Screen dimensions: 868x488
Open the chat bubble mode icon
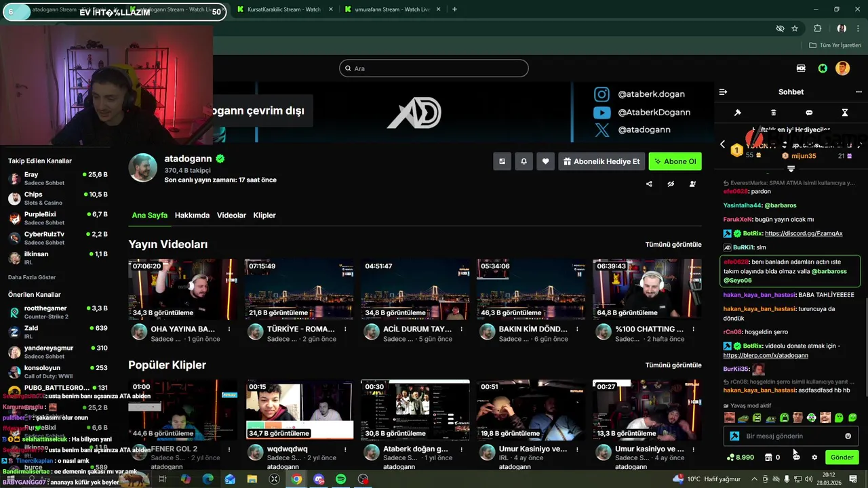click(x=809, y=113)
